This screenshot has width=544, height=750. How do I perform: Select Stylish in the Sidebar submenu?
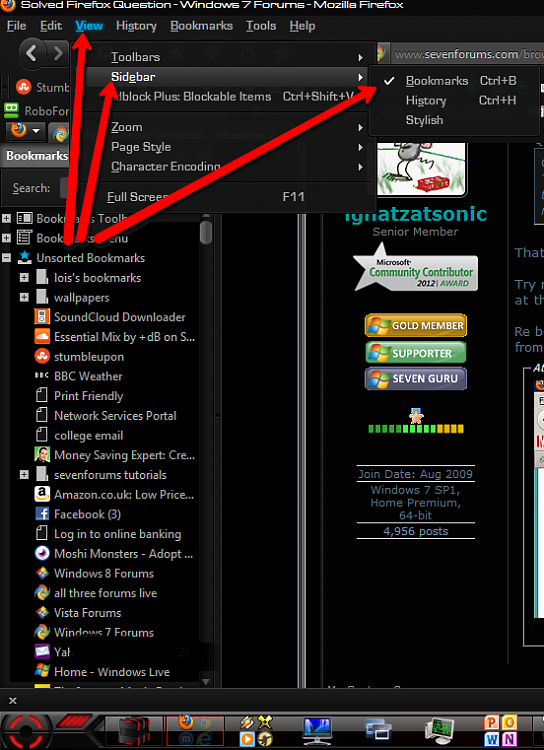(455, 120)
